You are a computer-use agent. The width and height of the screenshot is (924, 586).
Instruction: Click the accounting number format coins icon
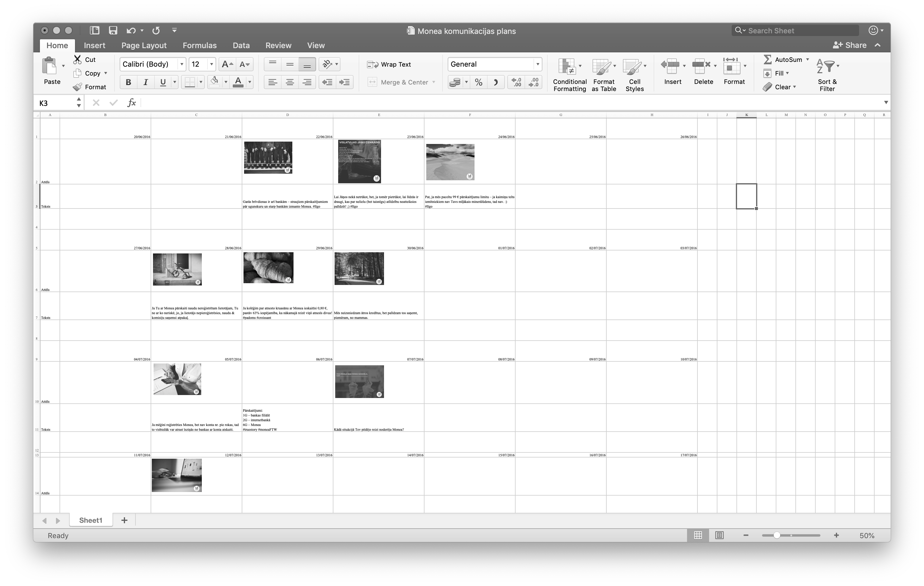455,82
